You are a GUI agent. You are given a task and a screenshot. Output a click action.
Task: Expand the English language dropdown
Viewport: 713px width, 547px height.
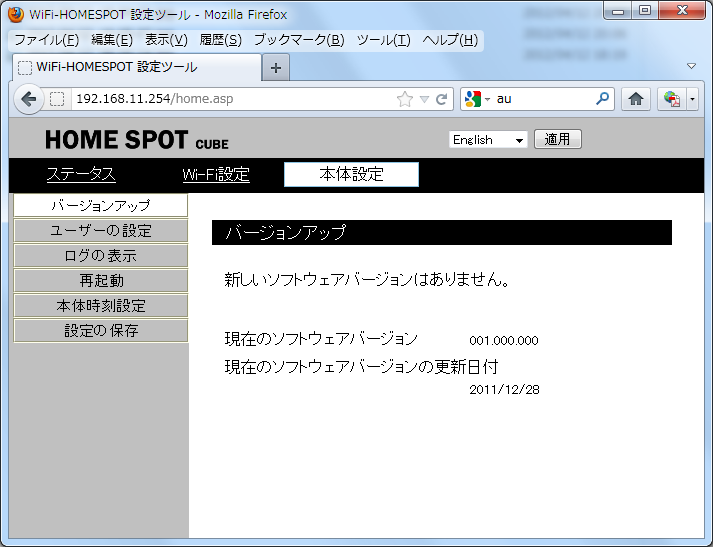click(x=488, y=140)
